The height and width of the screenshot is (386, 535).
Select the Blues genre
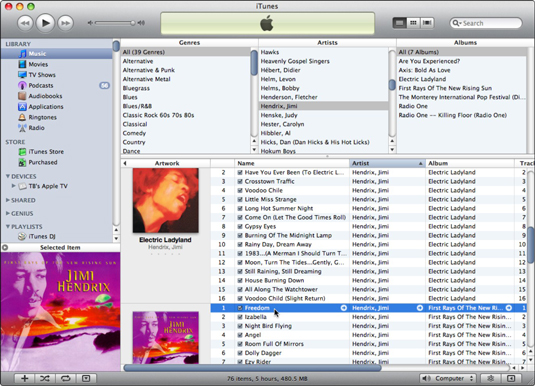point(186,97)
